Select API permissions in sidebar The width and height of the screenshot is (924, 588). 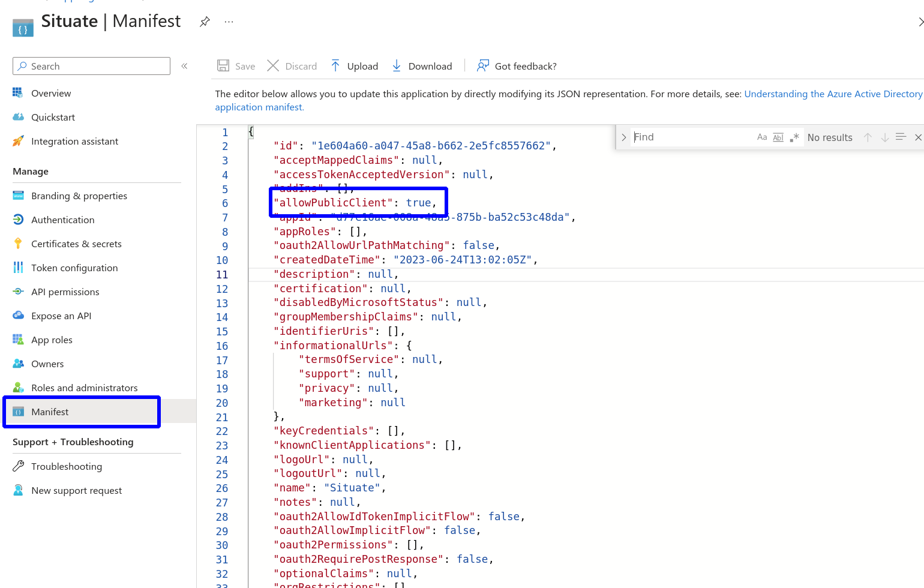pyautogui.click(x=65, y=292)
